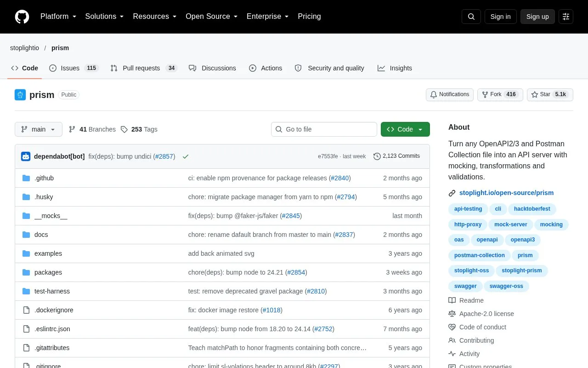Open the search magnifier icon button
Viewport: 588px width, 368px height.
point(471,17)
